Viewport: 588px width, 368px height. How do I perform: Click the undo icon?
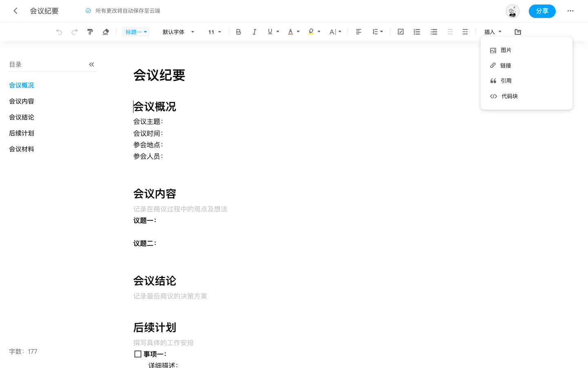(59, 31)
